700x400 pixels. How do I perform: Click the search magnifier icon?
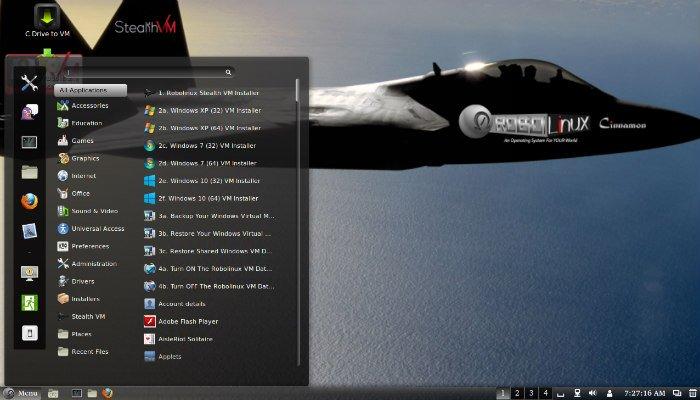pyautogui.click(x=228, y=72)
